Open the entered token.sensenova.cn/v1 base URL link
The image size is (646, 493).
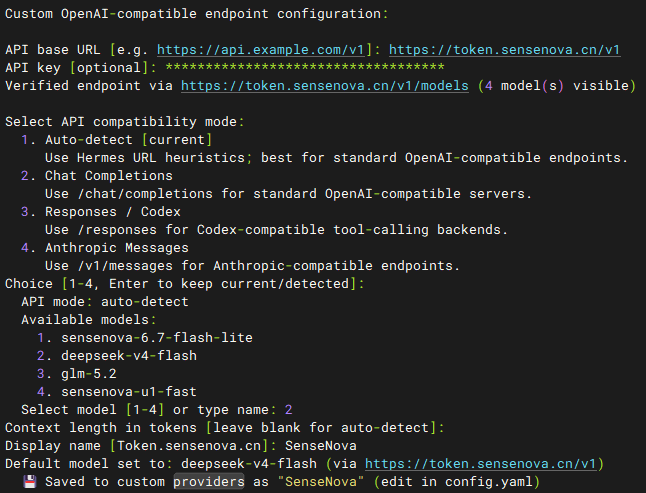[505, 50]
